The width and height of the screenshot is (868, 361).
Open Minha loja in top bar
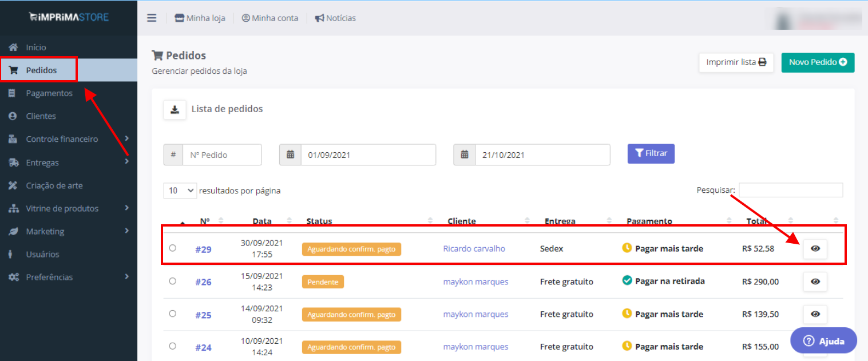tap(200, 18)
